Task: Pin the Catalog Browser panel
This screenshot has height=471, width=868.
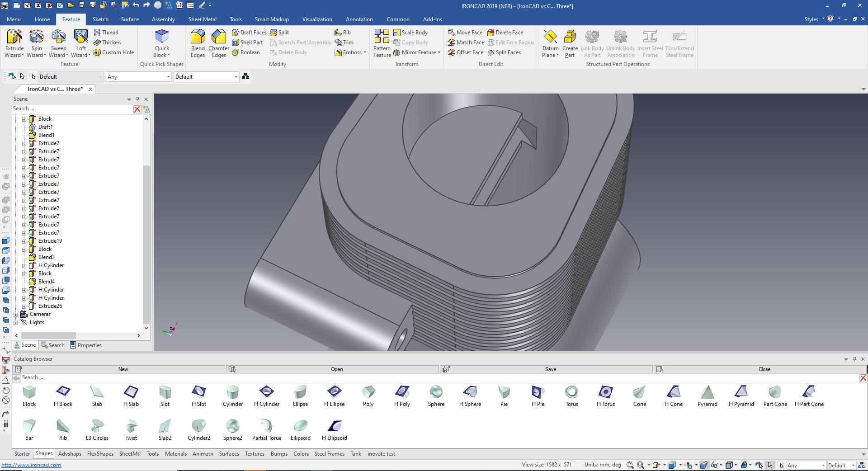Action: [x=854, y=359]
